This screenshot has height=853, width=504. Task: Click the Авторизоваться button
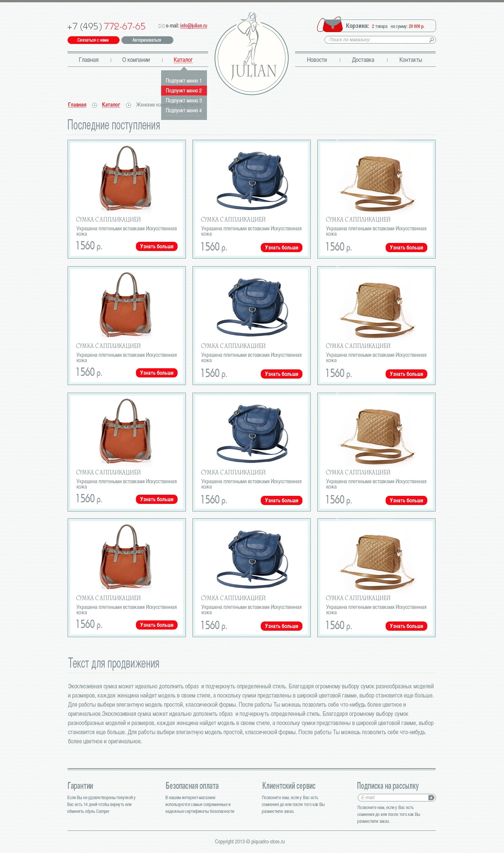(x=147, y=40)
